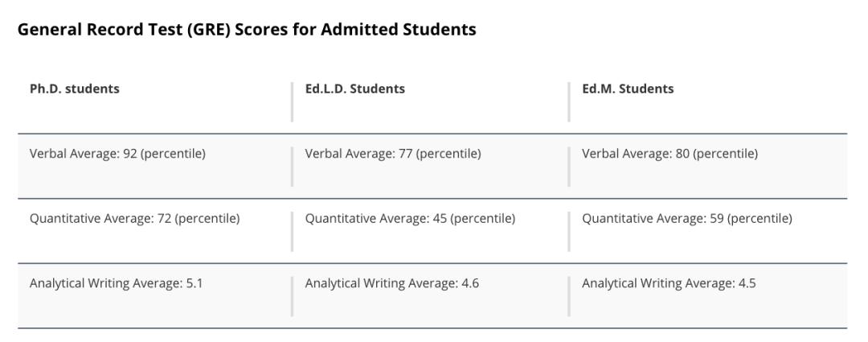Click the Ed.M. Verbal Average 80 cell
Viewport: 868px width, 342px height.
[x=669, y=154]
